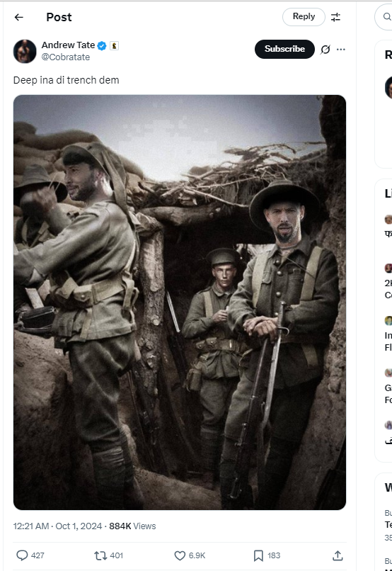Screen dimensions: 392x571
Task: Click the 884K Views count
Action: click(132, 526)
